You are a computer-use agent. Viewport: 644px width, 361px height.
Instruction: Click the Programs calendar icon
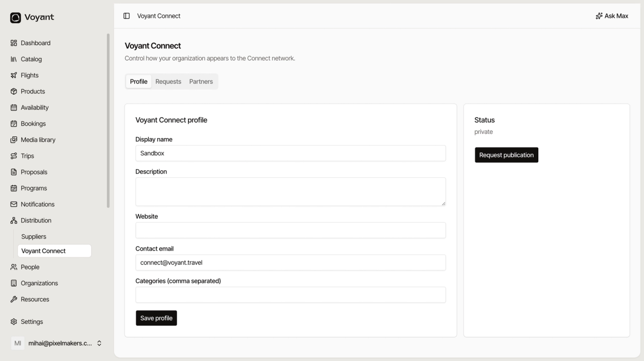pyautogui.click(x=14, y=188)
